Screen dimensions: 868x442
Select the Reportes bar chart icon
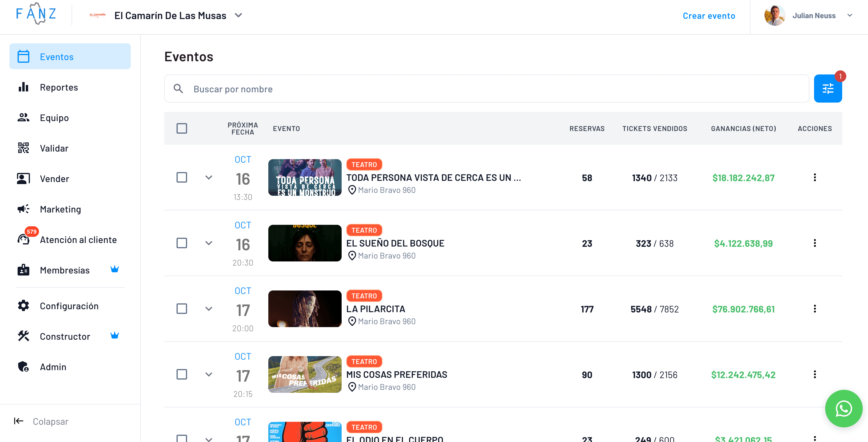point(23,87)
